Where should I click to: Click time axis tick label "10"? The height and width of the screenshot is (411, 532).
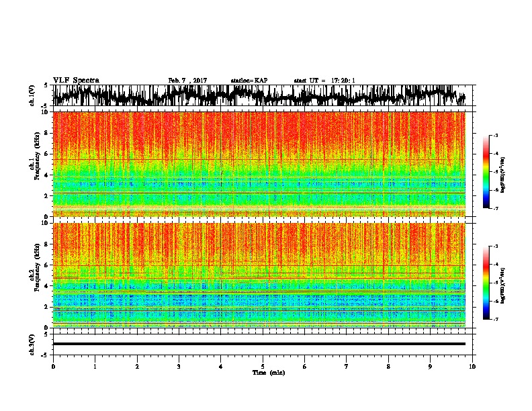point(472,367)
